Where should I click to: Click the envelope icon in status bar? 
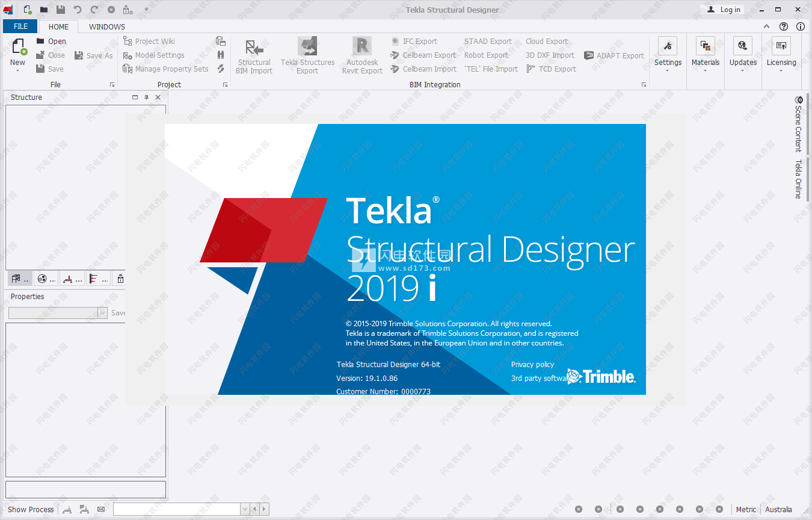click(101, 509)
